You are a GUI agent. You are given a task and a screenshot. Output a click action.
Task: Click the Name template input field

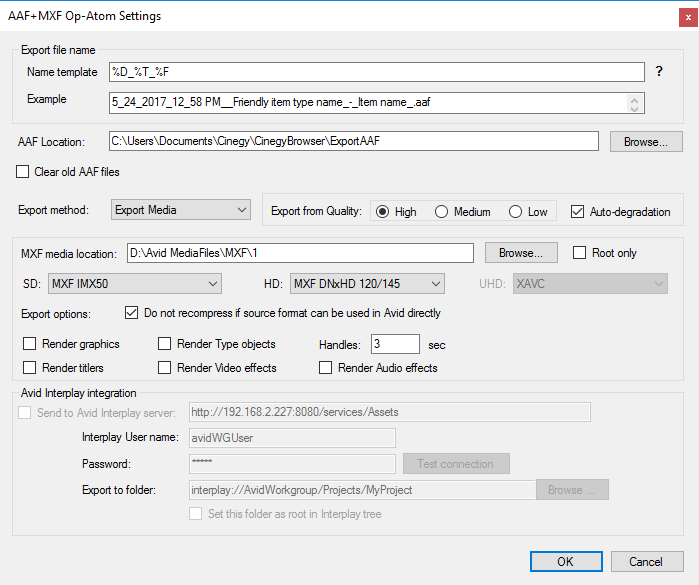[x=377, y=72]
